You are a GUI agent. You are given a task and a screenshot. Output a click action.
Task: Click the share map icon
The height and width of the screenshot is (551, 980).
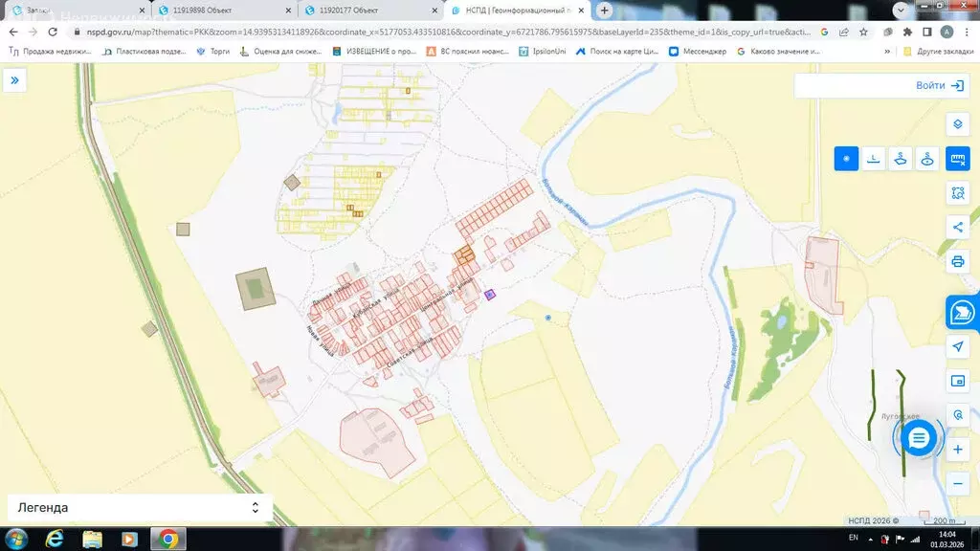[x=957, y=227]
